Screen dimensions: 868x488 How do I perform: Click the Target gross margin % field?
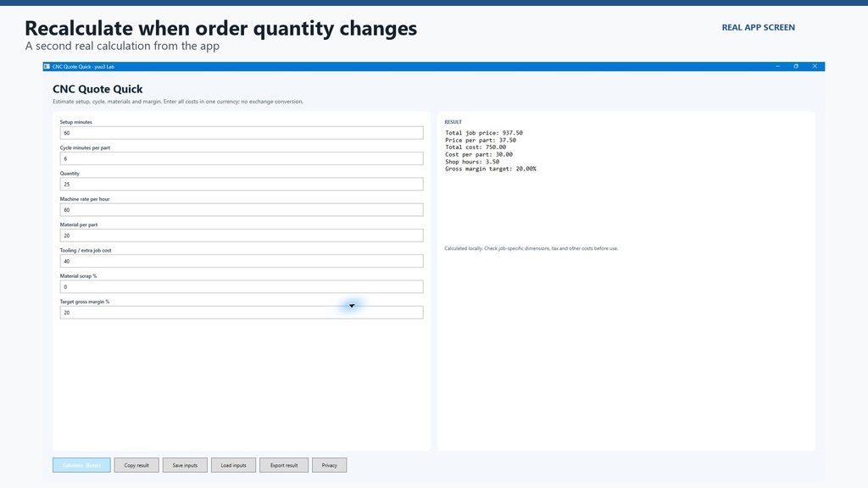point(242,312)
